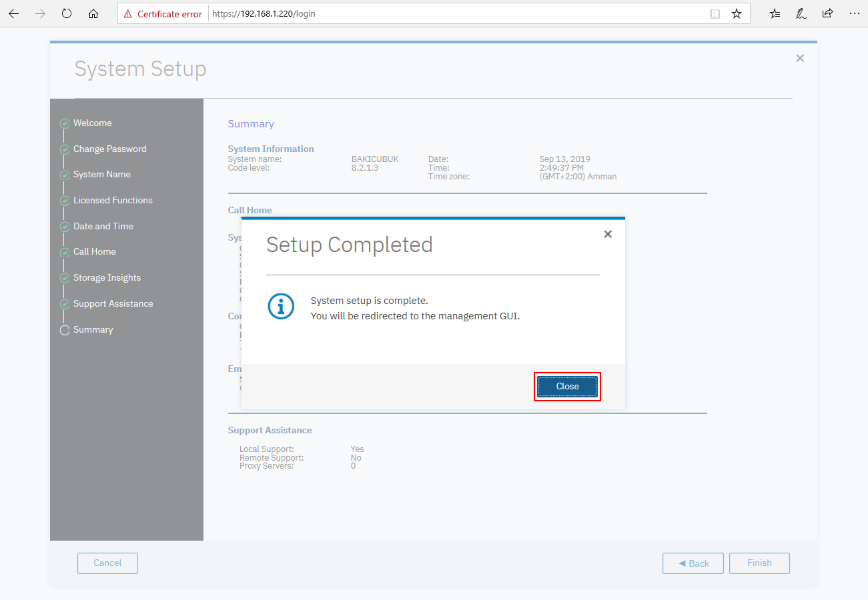
Task: Click the Support Assistance checkmark icon
Action: pos(65,304)
